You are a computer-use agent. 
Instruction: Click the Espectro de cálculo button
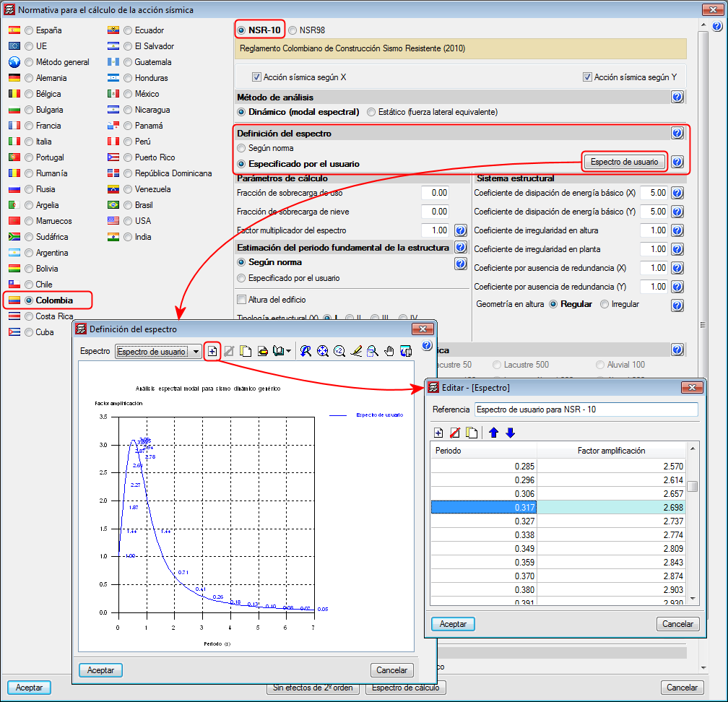click(405, 688)
